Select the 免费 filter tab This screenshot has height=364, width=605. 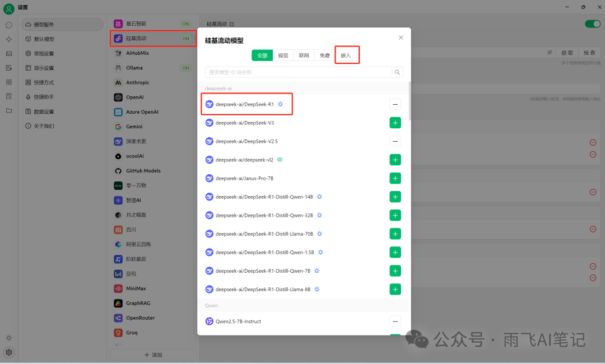point(325,55)
